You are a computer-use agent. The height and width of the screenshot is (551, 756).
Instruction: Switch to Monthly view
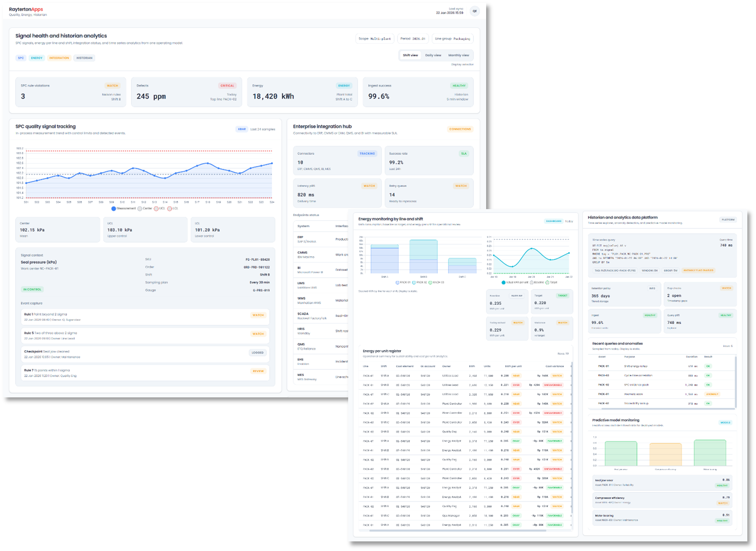[x=459, y=55]
